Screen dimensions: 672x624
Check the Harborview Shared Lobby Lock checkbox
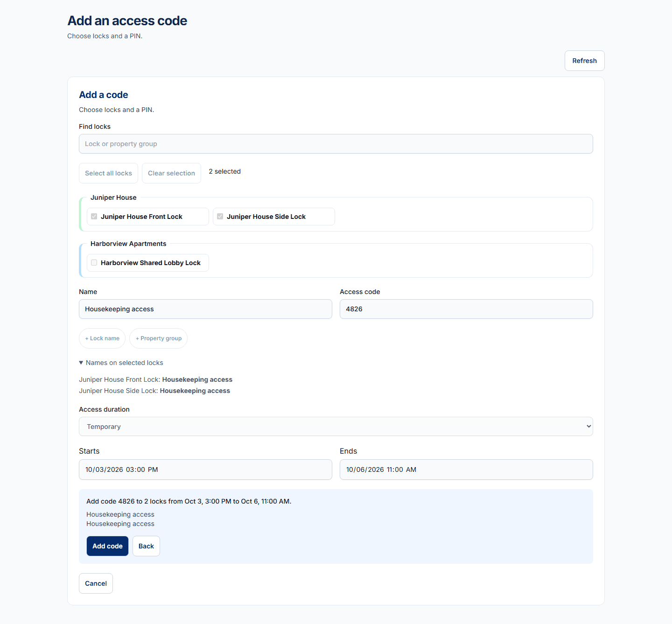click(x=94, y=263)
